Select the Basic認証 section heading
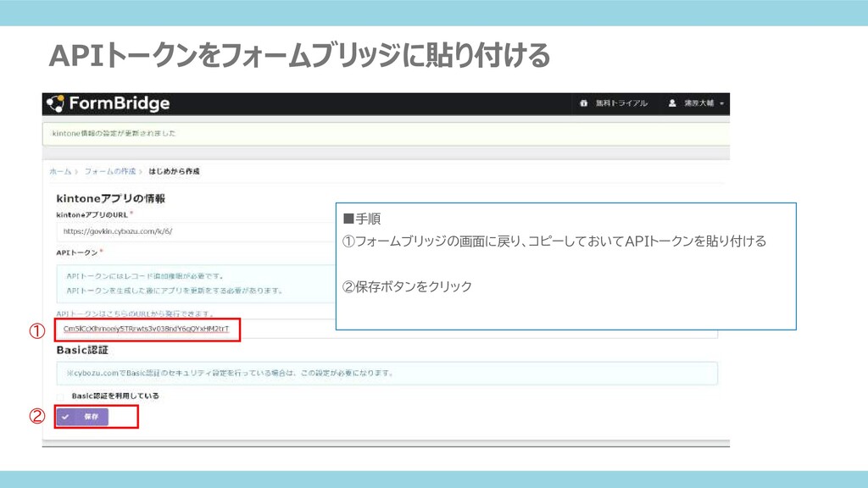The height and width of the screenshot is (488, 868). pyautogui.click(x=82, y=350)
